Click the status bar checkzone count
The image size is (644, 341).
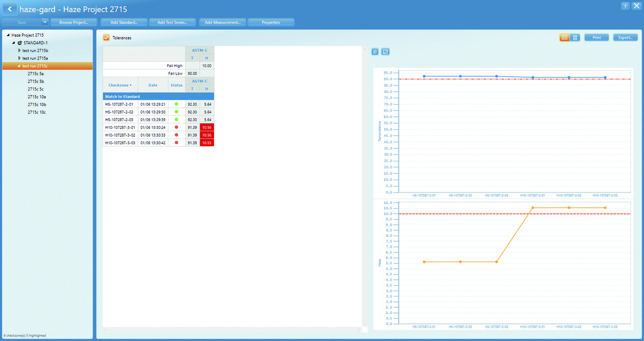[25, 336]
